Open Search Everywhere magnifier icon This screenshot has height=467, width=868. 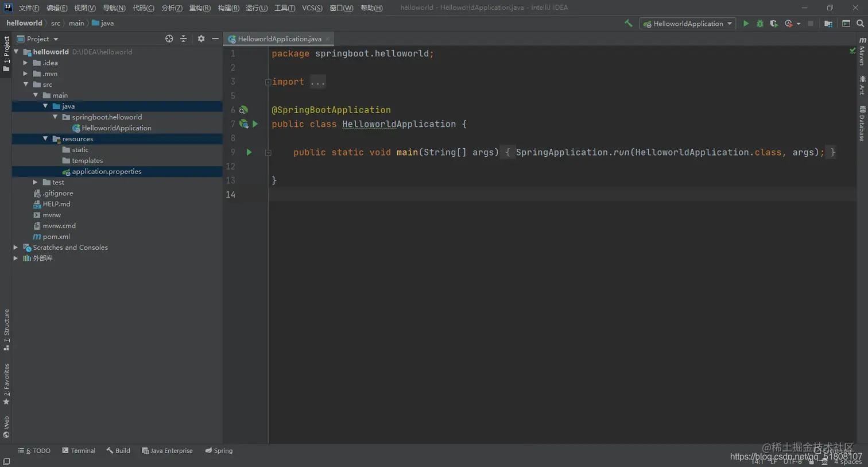point(860,24)
